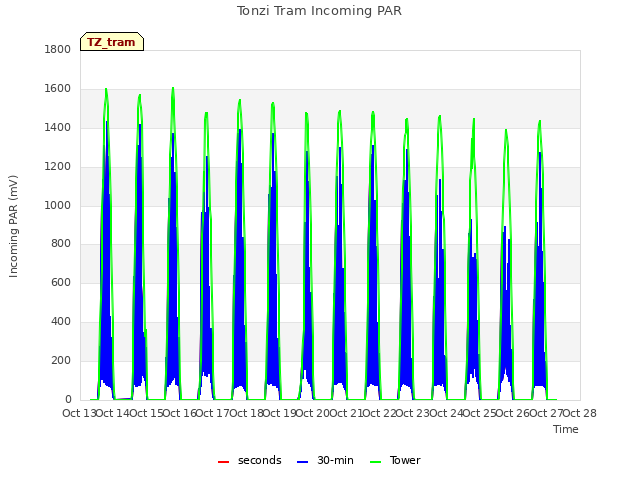Click the 1200 y-axis tick label
The height and width of the screenshot is (480, 640).
click(58, 167)
